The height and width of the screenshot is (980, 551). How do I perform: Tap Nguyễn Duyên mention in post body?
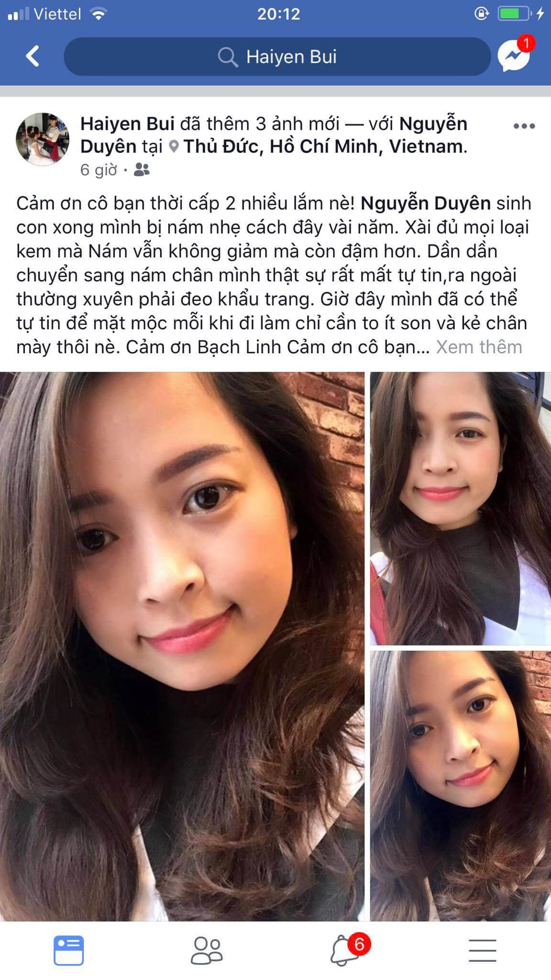pyautogui.click(x=426, y=203)
